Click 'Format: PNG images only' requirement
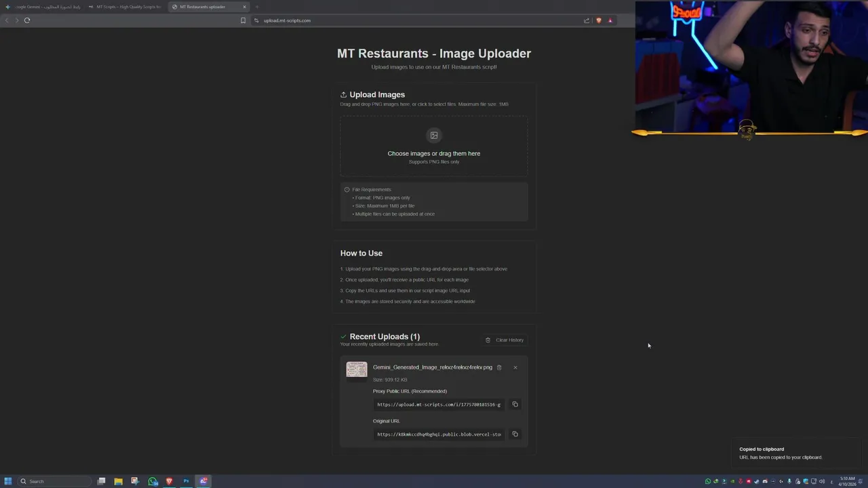The image size is (868, 488). [381, 198]
